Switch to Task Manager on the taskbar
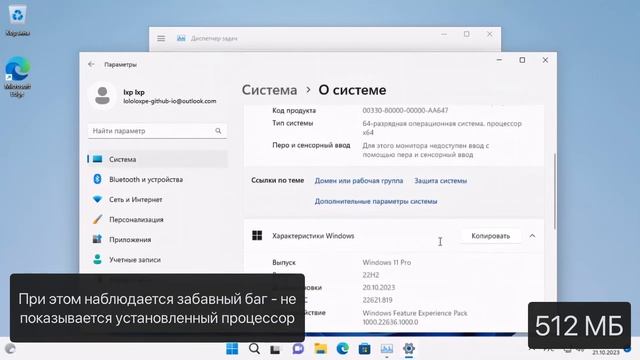Screen dimensions: 640x360 387,349
